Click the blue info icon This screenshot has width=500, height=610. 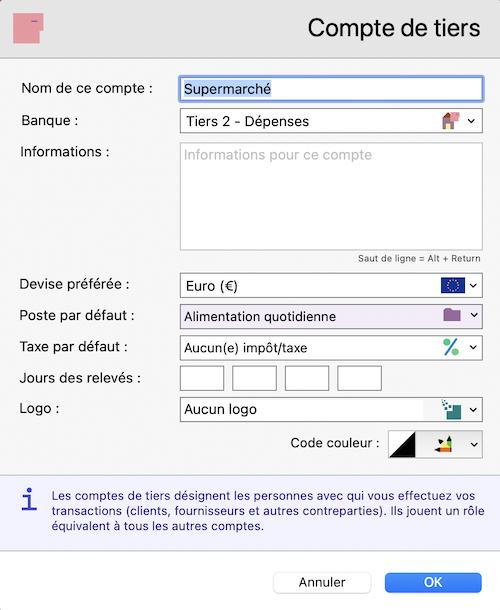(x=29, y=499)
